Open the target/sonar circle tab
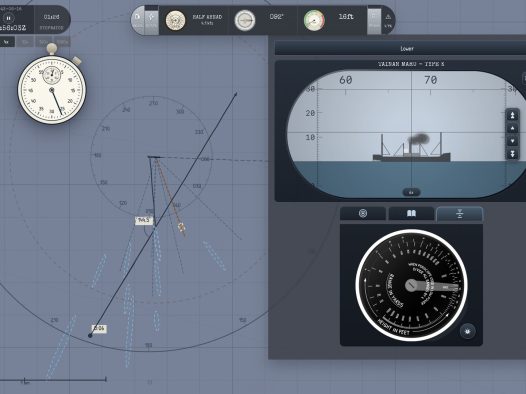The image size is (526, 394). pos(363,214)
